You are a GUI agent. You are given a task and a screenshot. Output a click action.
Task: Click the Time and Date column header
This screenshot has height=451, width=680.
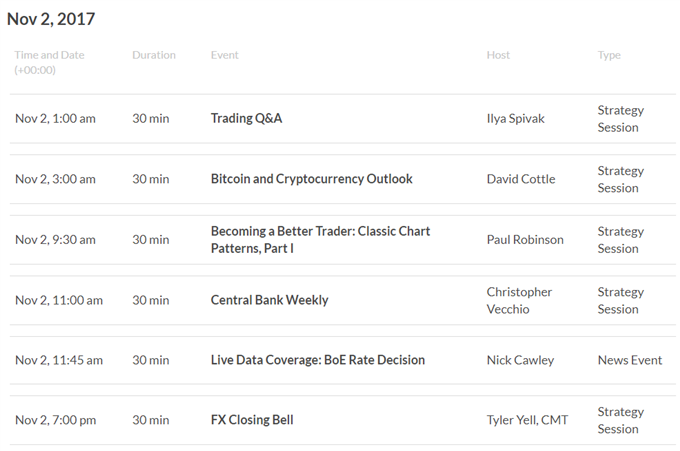[x=49, y=62]
